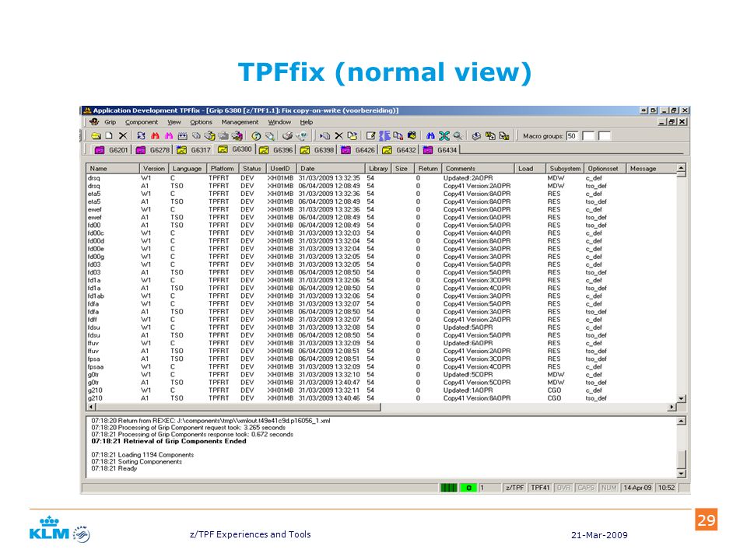Click the magnifying glass icon beside crossed arrows
747x560 pixels.
coord(458,136)
